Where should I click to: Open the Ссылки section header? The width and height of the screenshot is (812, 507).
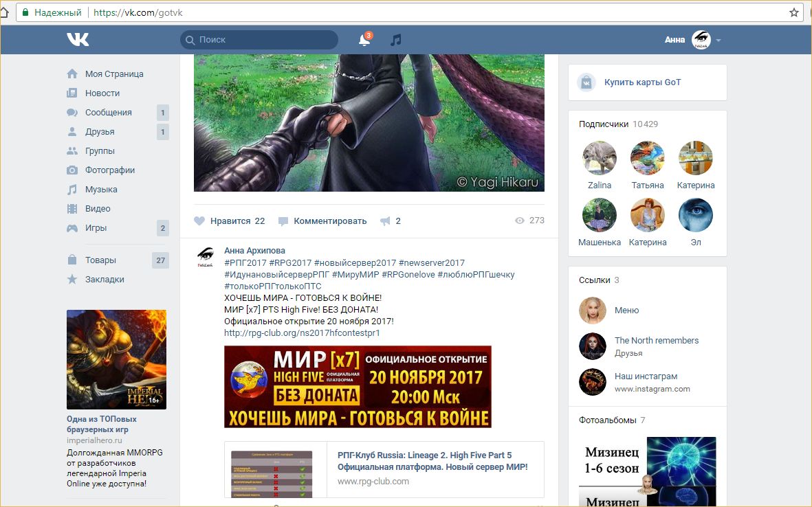coord(599,280)
